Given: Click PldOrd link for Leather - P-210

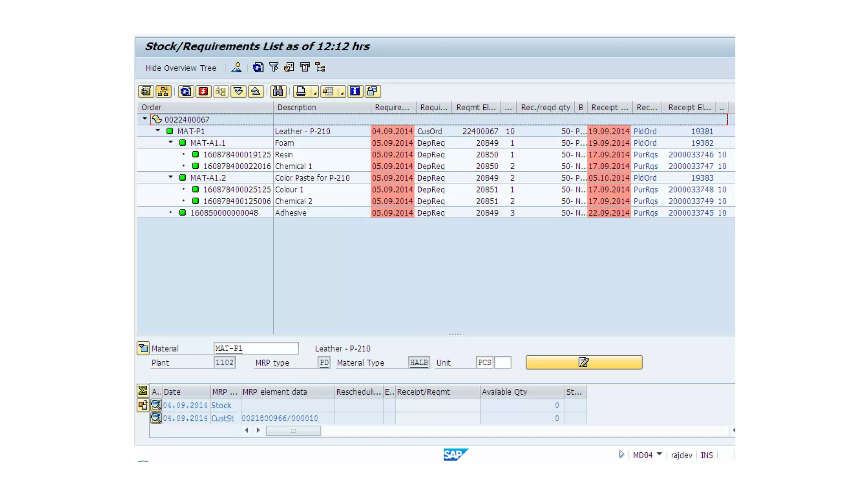Looking at the screenshot, I should tap(645, 131).
